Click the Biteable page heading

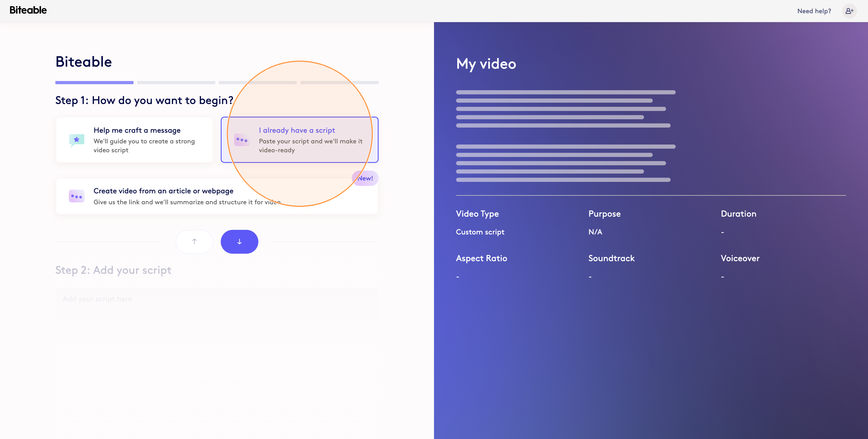tap(84, 62)
